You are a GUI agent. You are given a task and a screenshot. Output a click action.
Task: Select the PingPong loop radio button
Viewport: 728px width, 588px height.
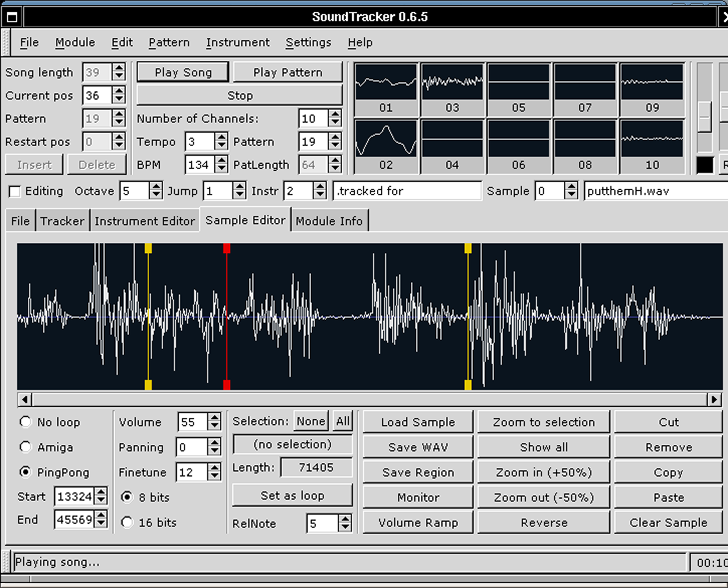pyautogui.click(x=25, y=472)
